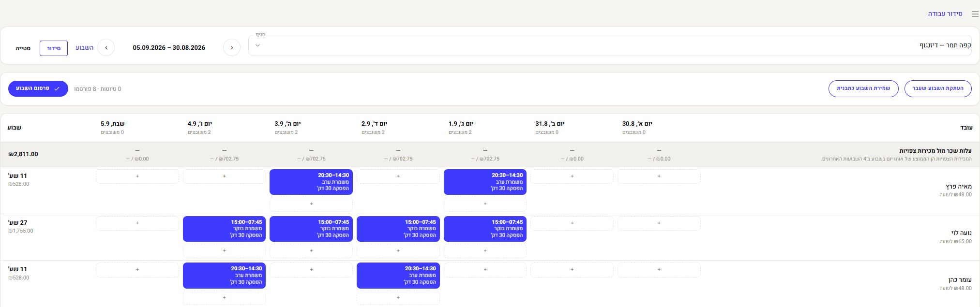Add shift for מאיה פרץ on שבת 5.9
This screenshot has height=307, width=980.
pos(137,176)
